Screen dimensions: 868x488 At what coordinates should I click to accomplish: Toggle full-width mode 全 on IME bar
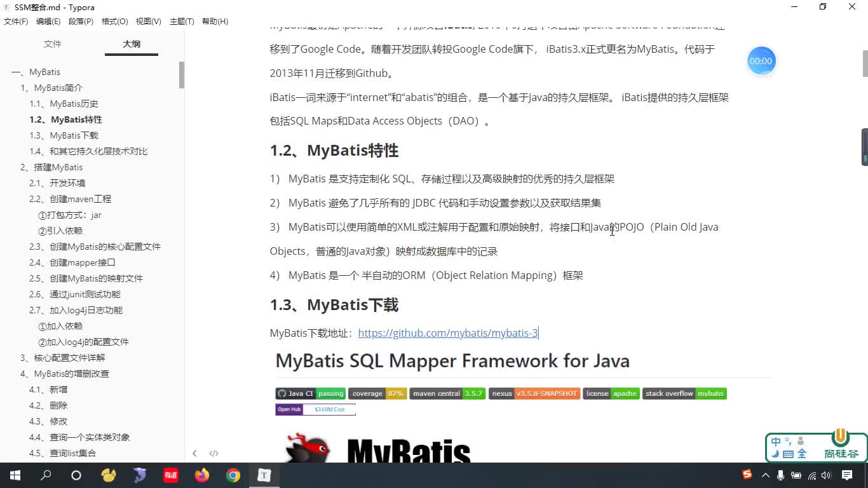(802, 454)
